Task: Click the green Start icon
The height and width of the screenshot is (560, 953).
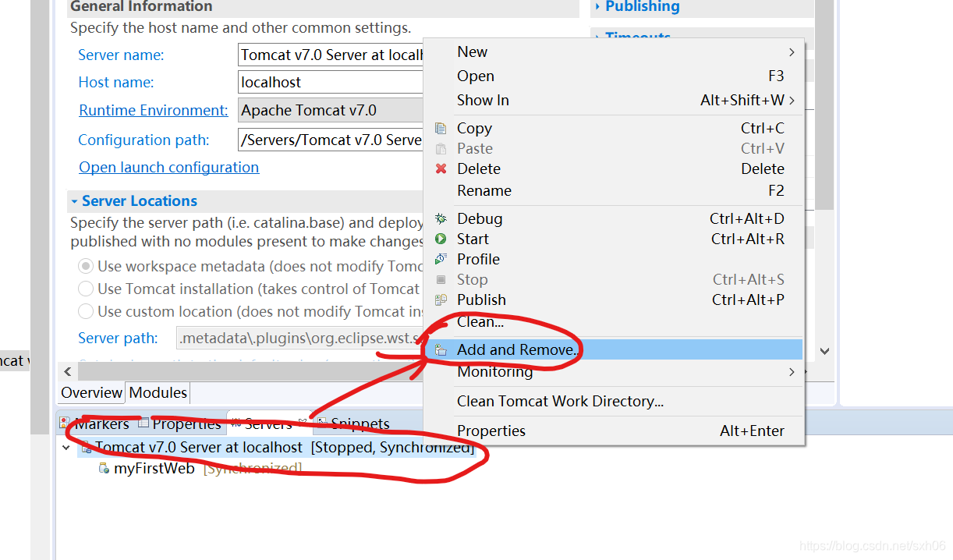Action: (x=441, y=239)
